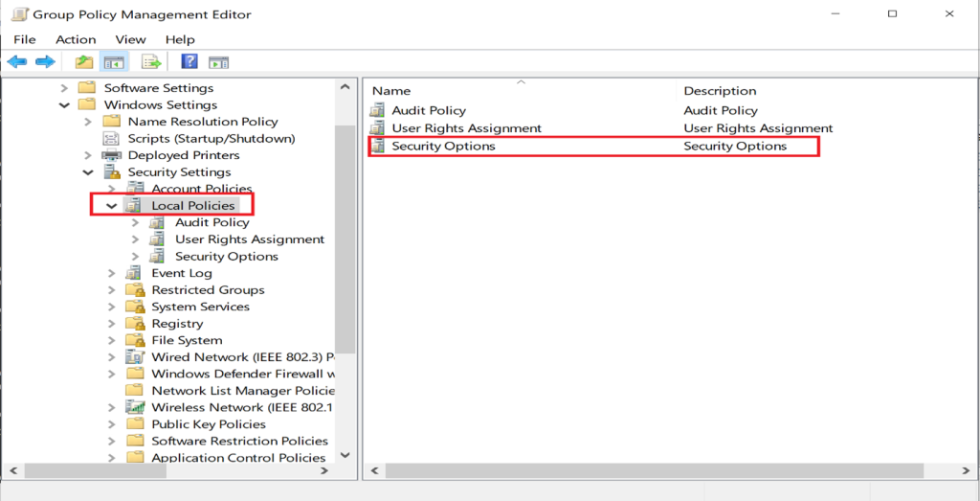This screenshot has height=501, width=980.
Task: Click the Up One Level folder icon
Action: pos(84,62)
